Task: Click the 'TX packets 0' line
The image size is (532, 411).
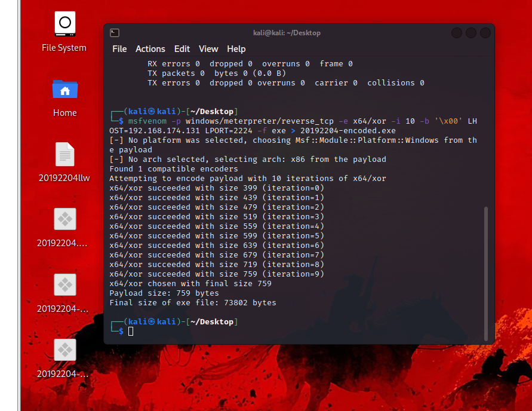Action: point(217,73)
